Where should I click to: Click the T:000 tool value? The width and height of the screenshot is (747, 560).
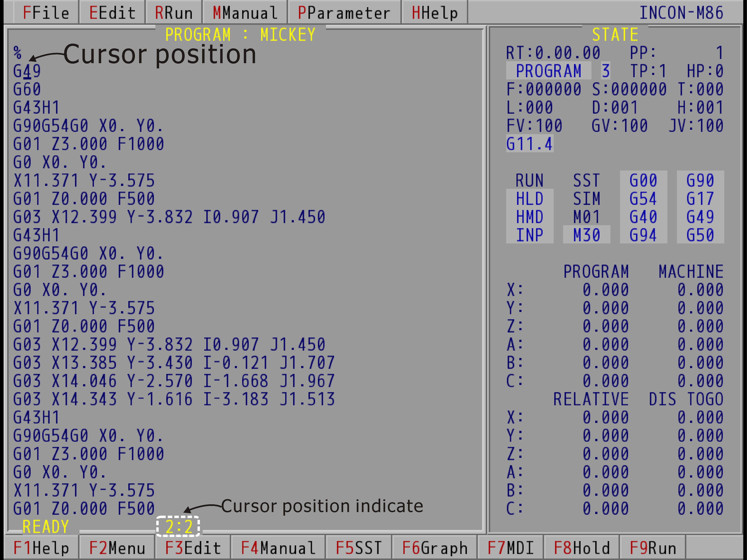point(700,89)
